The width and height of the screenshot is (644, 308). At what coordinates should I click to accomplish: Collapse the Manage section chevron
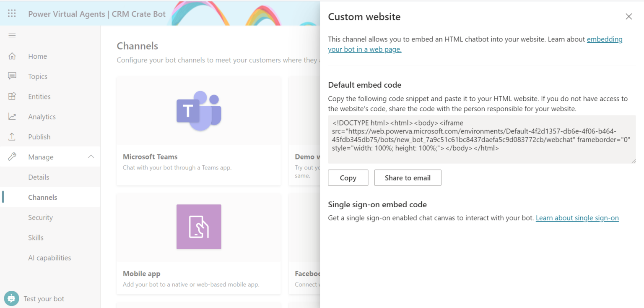91,157
